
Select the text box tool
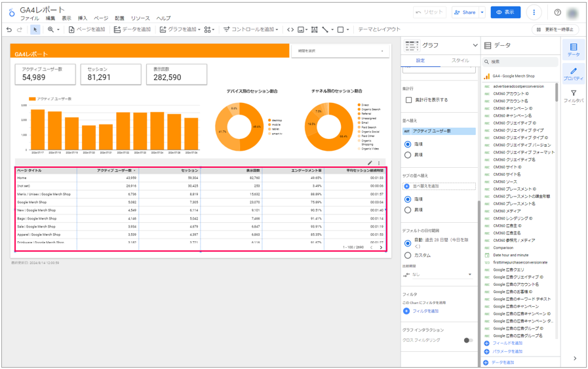tap(314, 29)
